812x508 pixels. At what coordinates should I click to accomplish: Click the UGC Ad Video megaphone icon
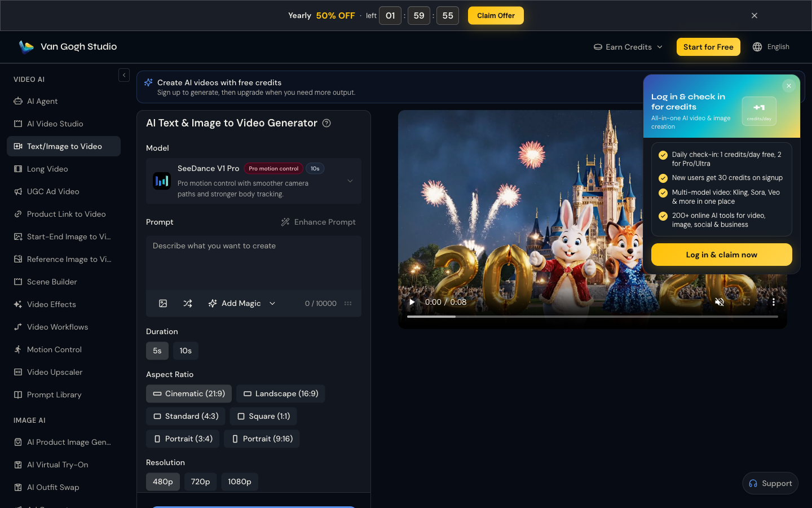pyautogui.click(x=18, y=191)
